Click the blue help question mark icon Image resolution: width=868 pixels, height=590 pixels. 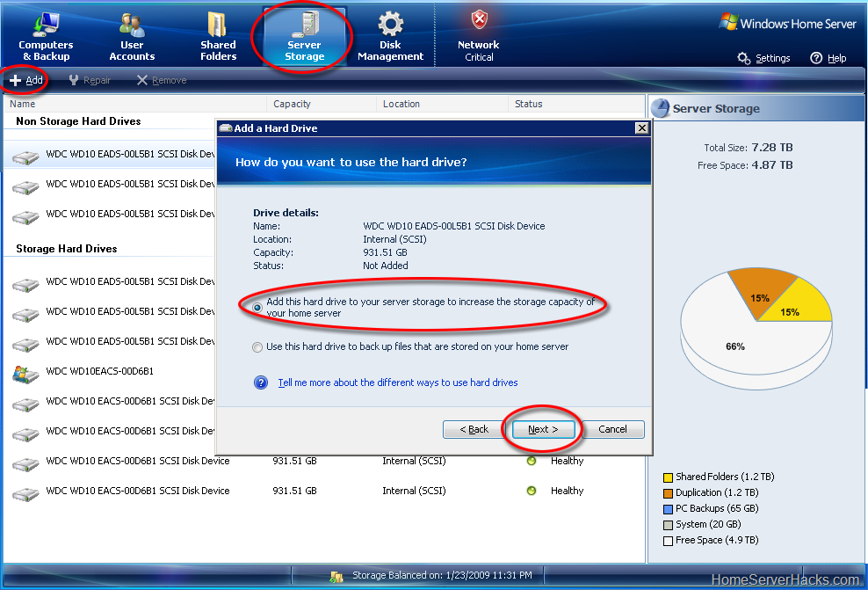pos(261,382)
